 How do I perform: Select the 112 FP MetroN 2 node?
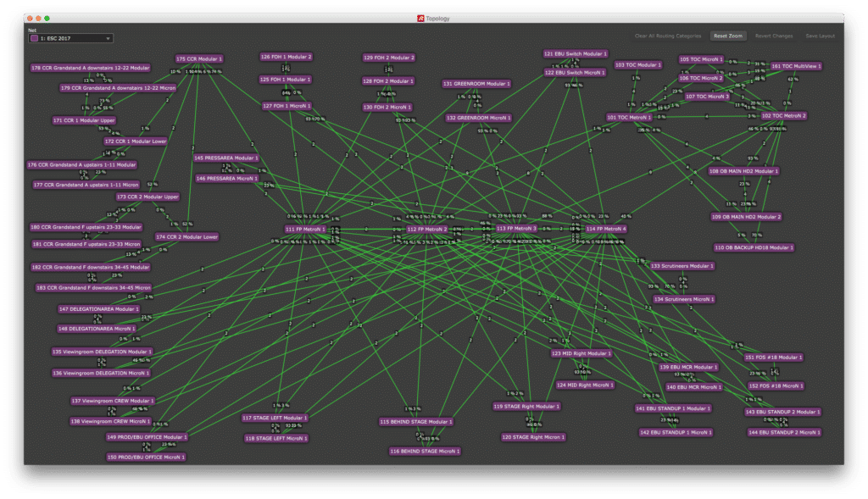426,229
